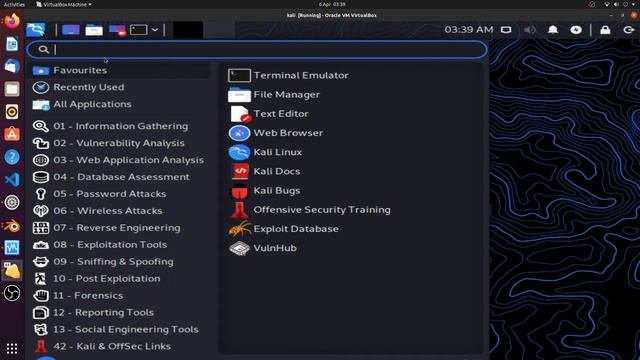The height and width of the screenshot is (360, 640).
Task: Open the file manager panel launcher
Action: (94, 30)
